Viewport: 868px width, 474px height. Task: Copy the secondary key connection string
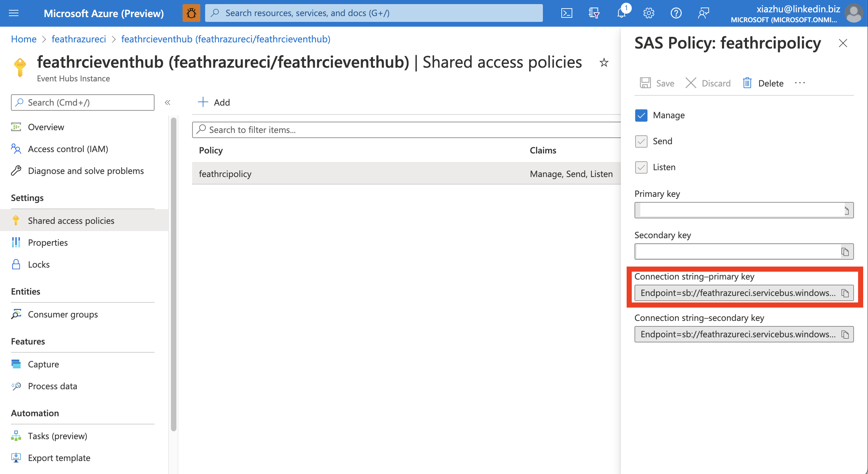coord(845,334)
